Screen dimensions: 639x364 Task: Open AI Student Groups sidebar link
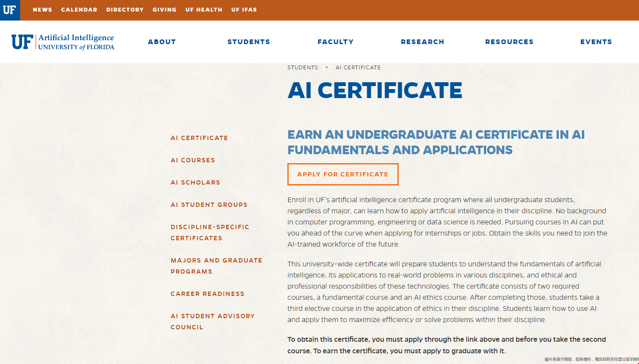click(209, 205)
